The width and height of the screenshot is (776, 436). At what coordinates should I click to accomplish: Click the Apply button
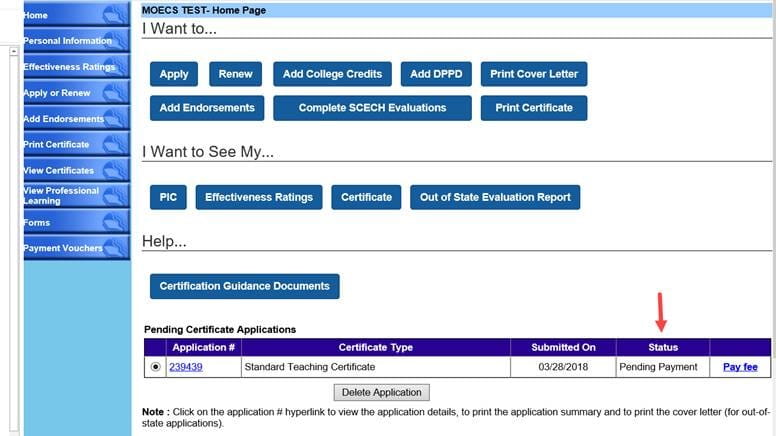coord(174,74)
